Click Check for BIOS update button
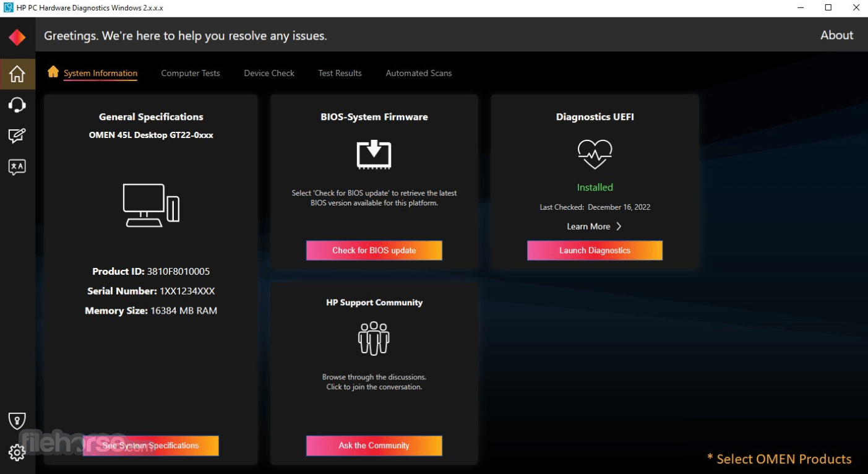The width and height of the screenshot is (868, 474). (x=374, y=251)
